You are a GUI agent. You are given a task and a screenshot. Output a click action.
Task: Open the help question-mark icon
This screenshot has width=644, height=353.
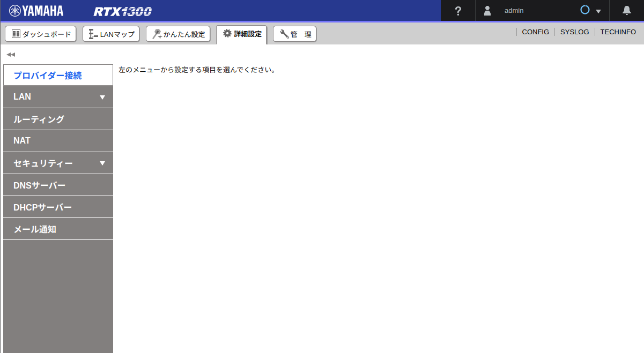tap(457, 10)
